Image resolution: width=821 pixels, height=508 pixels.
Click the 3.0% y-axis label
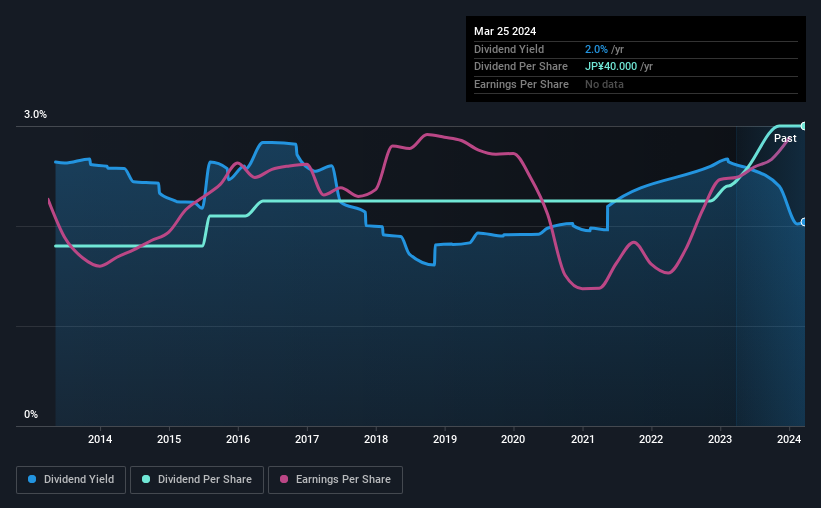[x=35, y=114]
